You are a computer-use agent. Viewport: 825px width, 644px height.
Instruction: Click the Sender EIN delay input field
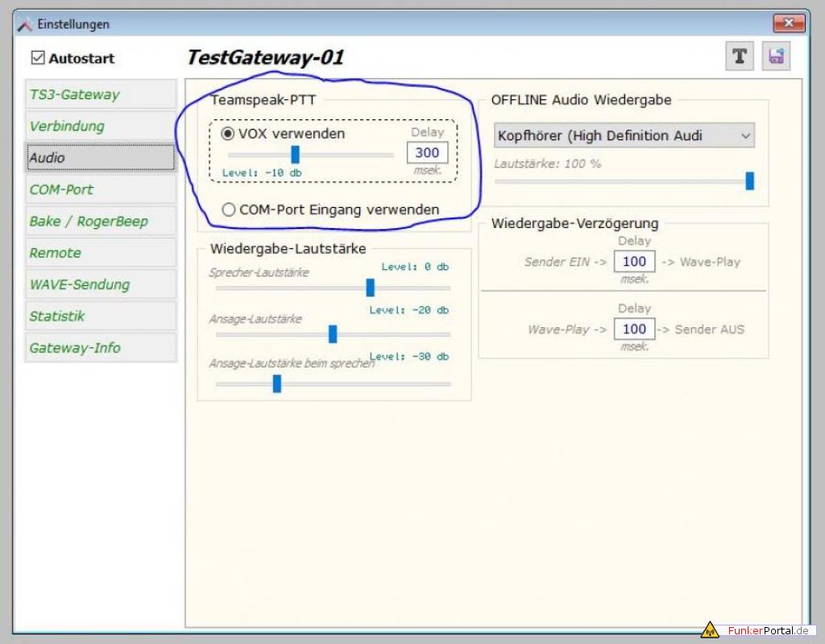(x=634, y=261)
